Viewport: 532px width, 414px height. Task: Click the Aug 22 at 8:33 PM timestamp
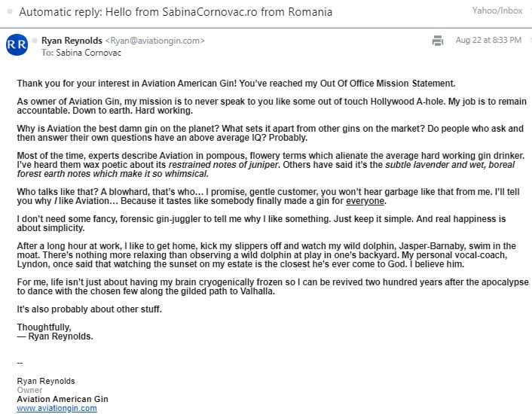(488, 41)
